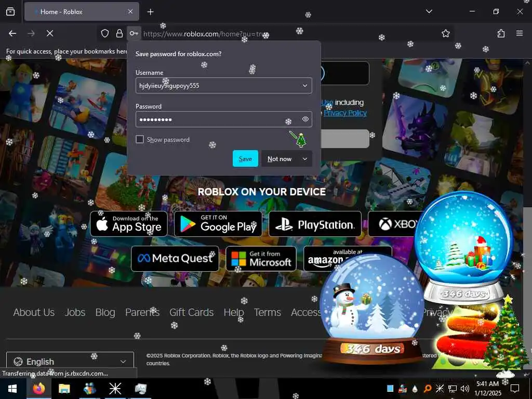Choose Not now for saving password
The width and height of the screenshot is (532, 399).
pos(280,159)
